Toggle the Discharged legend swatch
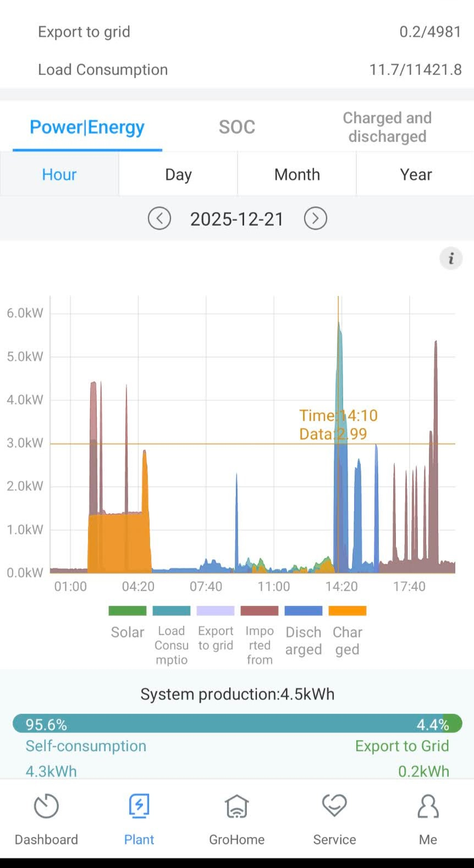 coord(304,611)
